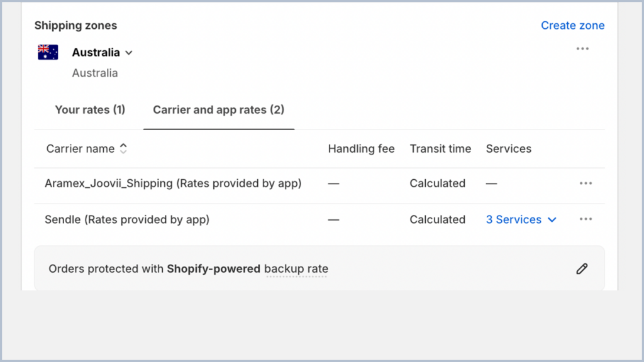Switch to the Your rates tab
The height and width of the screenshot is (362, 644).
point(90,109)
